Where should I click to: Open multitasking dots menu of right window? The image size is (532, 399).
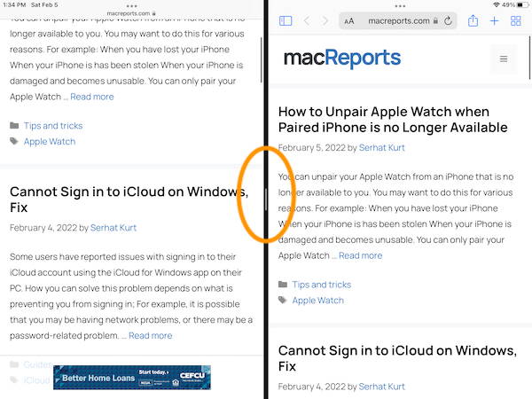click(x=400, y=6)
